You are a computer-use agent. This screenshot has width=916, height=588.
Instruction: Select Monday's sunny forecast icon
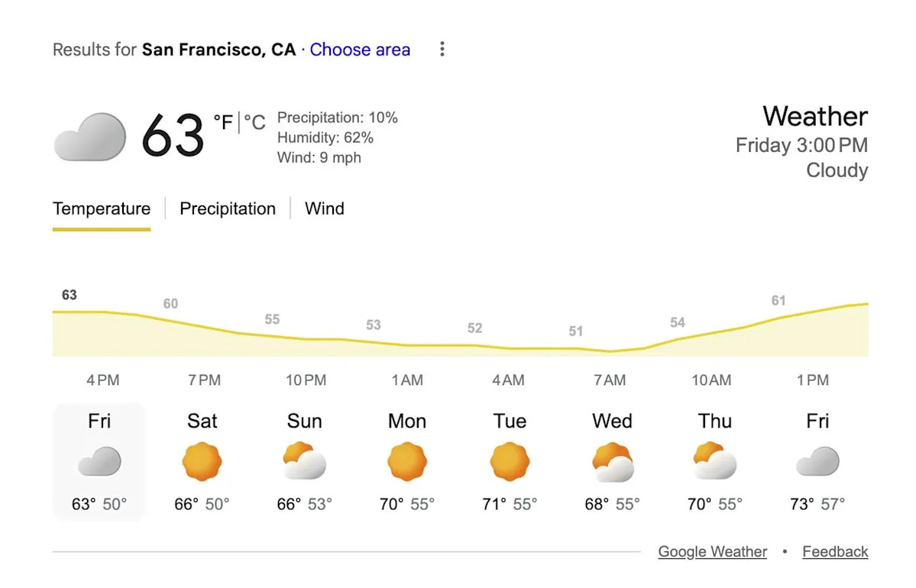pos(406,461)
